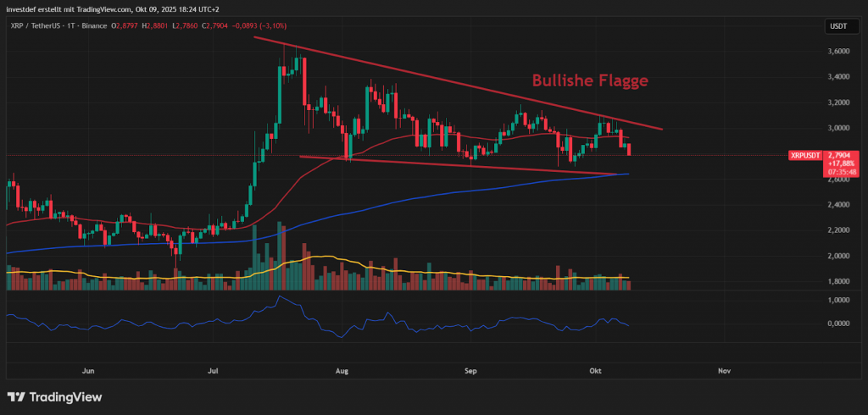Click the TradingView logo icon
868x415 pixels.
click(x=18, y=397)
